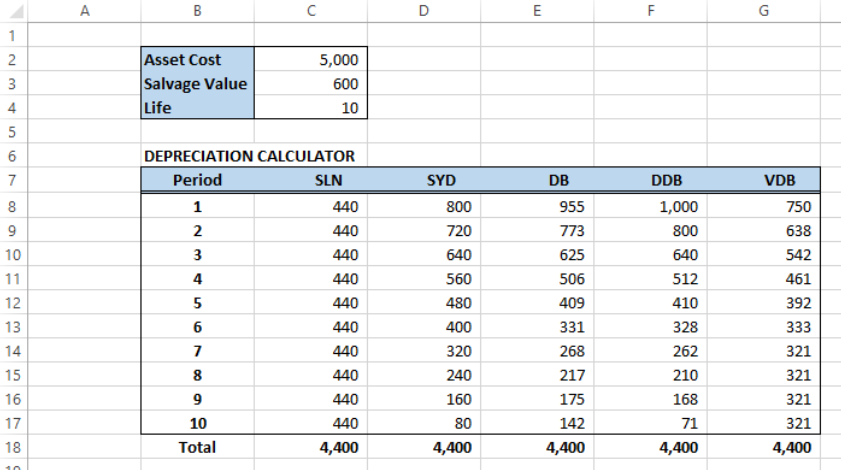Select SYD value 800
The width and height of the screenshot is (841, 470).
pos(424,207)
